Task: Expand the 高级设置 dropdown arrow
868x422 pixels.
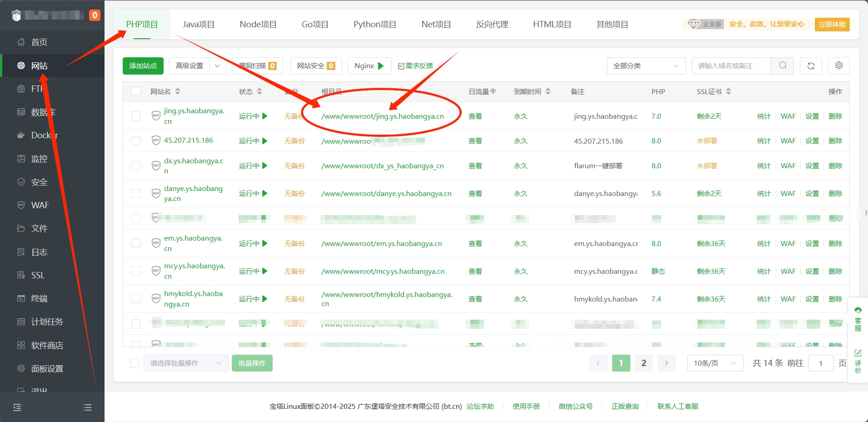Action: (x=218, y=66)
